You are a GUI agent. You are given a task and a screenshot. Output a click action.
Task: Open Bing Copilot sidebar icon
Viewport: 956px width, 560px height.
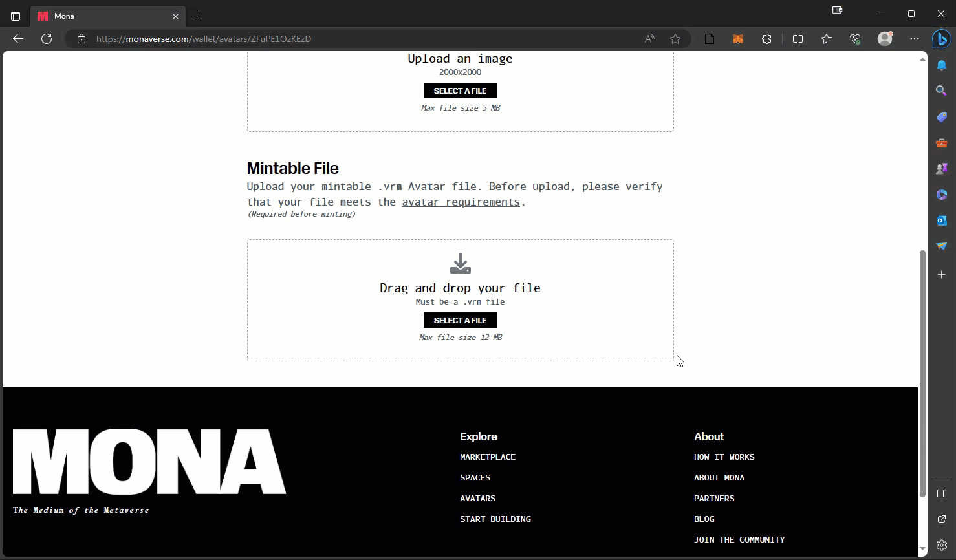coord(941,39)
